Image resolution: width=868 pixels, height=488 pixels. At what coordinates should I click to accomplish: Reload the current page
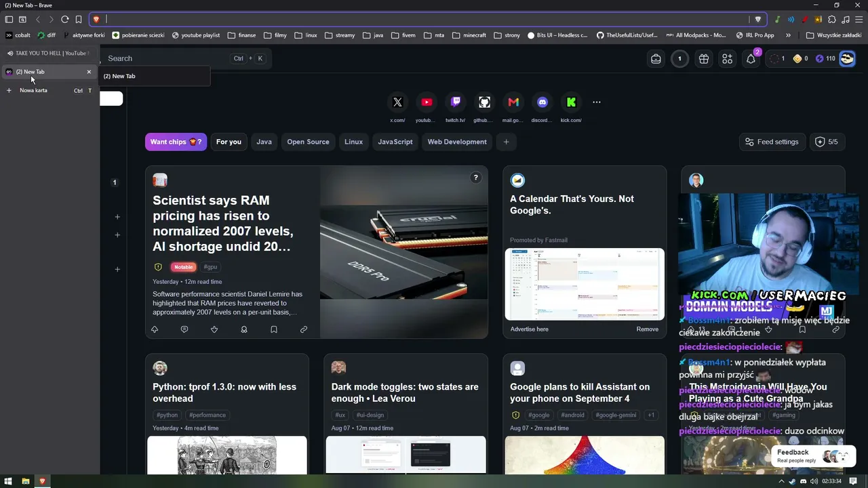click(65, 20)
